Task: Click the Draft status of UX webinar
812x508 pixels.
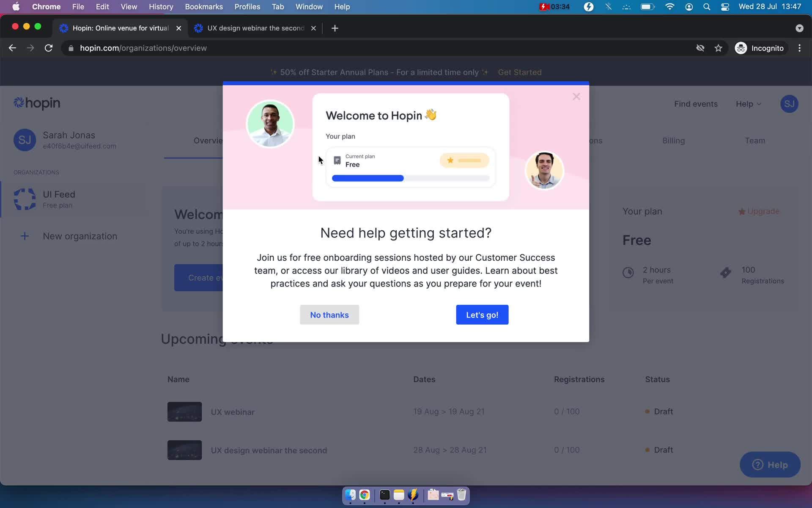Action: pos(659,411)
